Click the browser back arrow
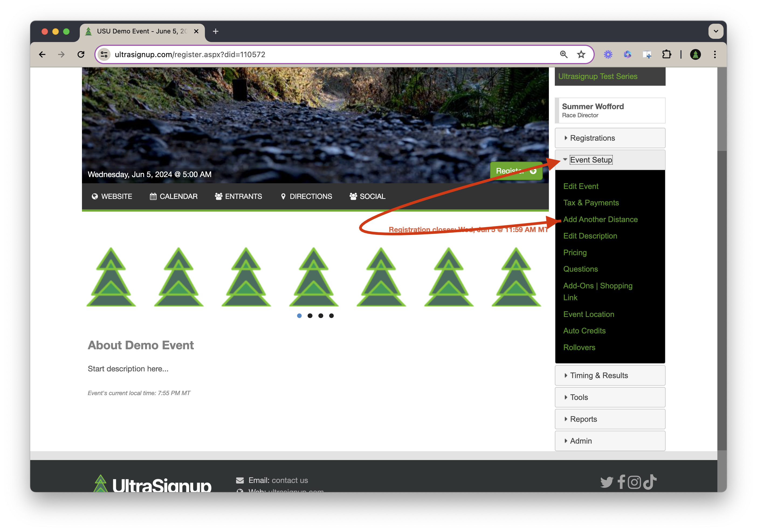The height and width of the screenshot is (532, 757). point(42,54)
